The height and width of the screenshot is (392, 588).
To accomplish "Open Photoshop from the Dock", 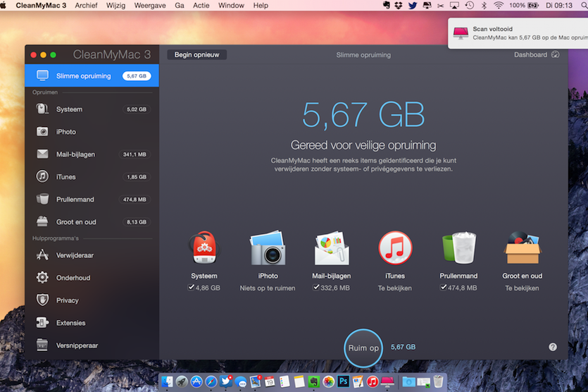I will tap(343, 381).
